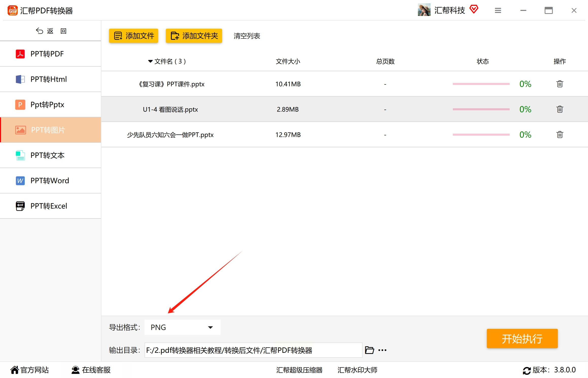Viewport: 588px width, 378px height.
Task: Click the 清空列表 link
Action: tap(247, 36)
